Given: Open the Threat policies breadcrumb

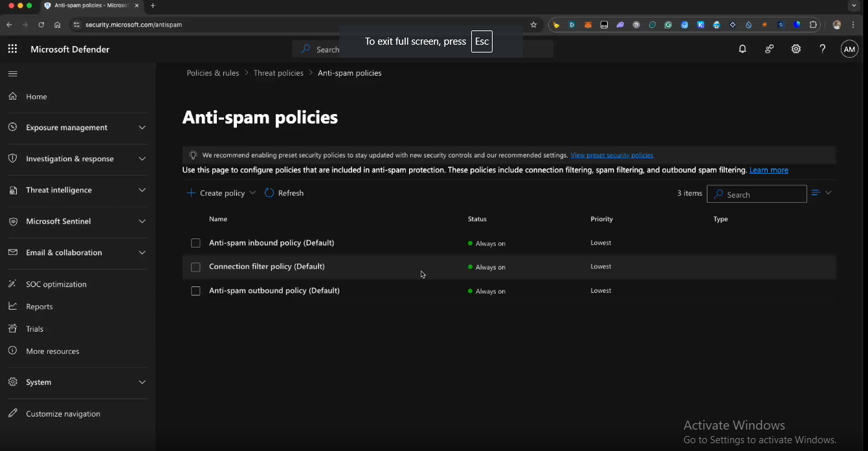Looking at the screenshot, I should pos(278,73).
